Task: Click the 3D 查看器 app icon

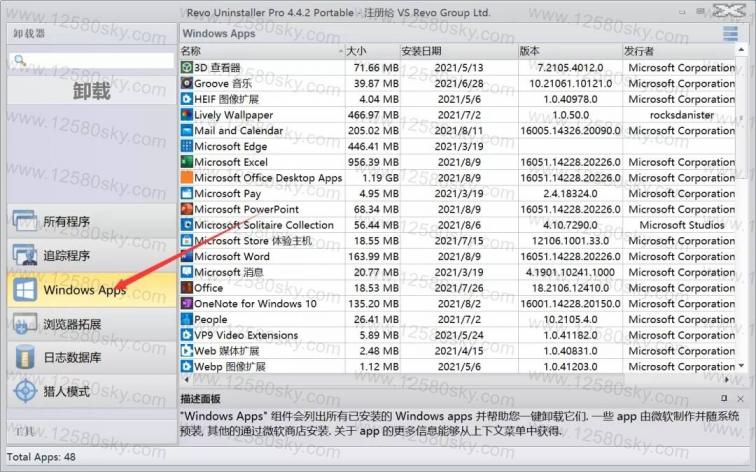Action: tap(187, 67)
